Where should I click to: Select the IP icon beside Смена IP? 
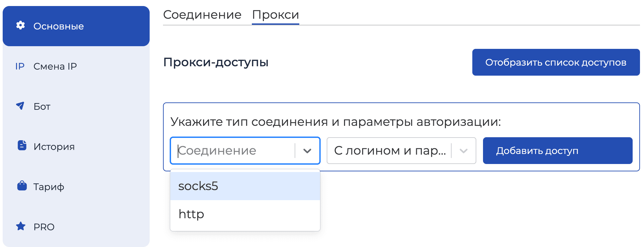pyautogui.click(x=20, y=66)
